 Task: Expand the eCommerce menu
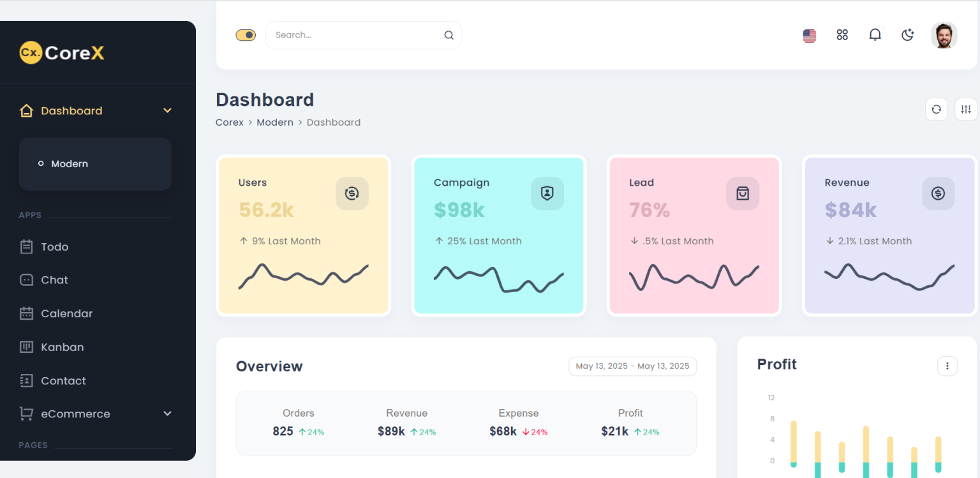167,414
